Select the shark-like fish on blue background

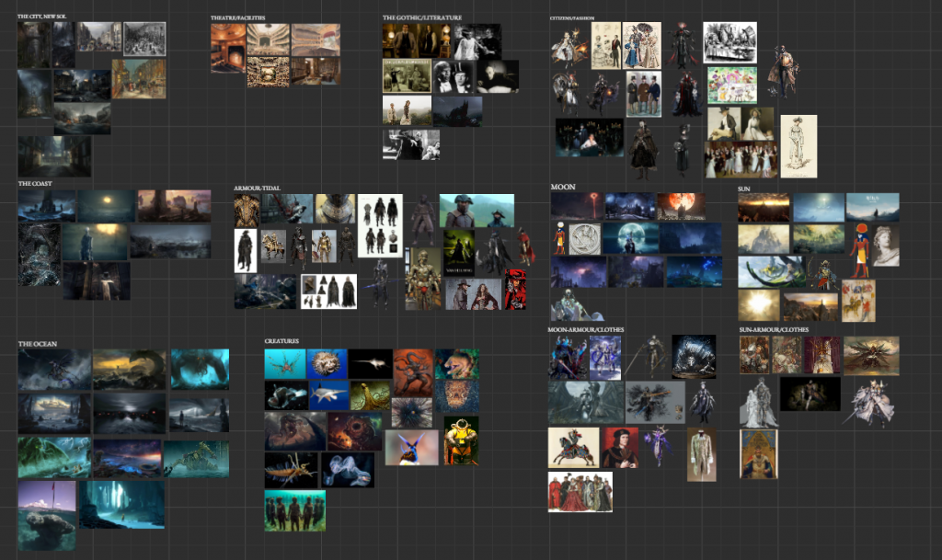[x=328, y=395]
